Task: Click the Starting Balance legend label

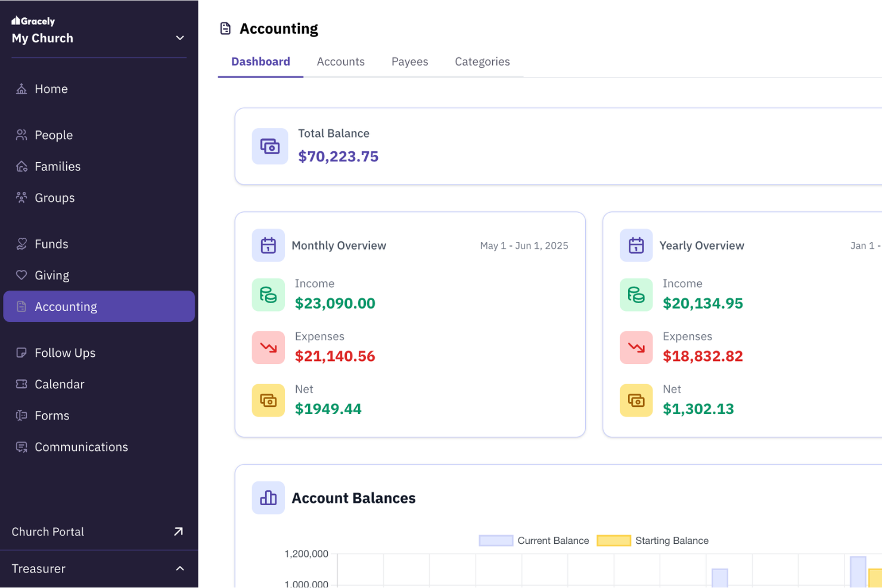Action: click(672, 540)
